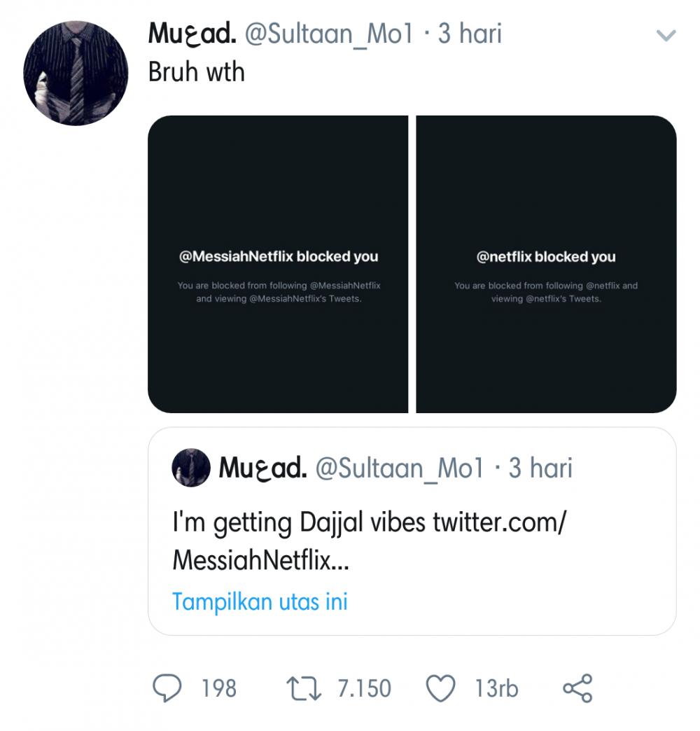The image size is (700, 731).
Task: Click Muɛad. display name at top
Action: pyautogui.click(x=192, y=34)
